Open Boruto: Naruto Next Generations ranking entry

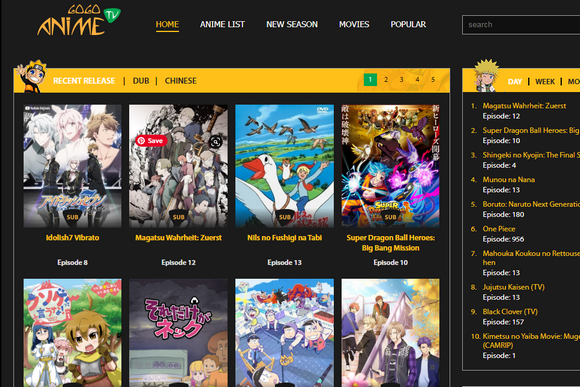click(531, 204)
